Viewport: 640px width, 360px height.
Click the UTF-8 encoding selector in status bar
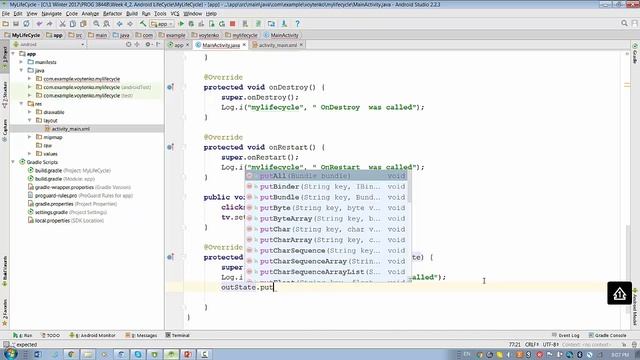point(551,344)
